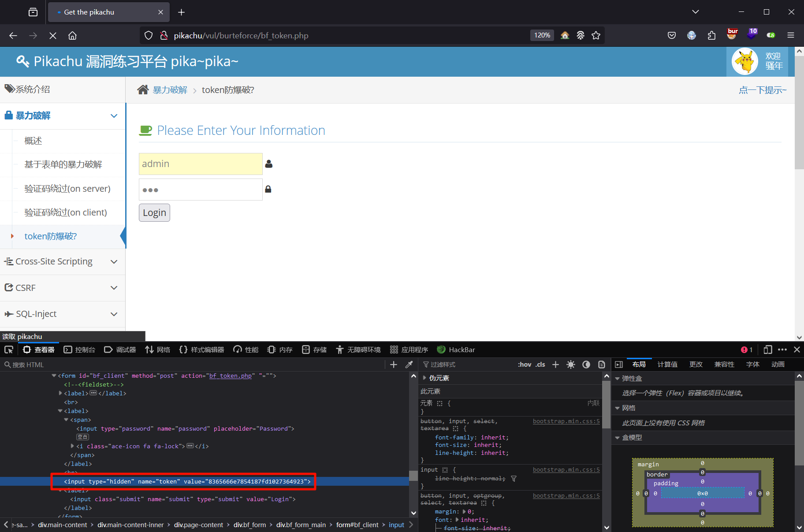Viewport: 804px width, 532px height.
Task: Activate the element picker in DevTools
Action: (x=9, y=350)
